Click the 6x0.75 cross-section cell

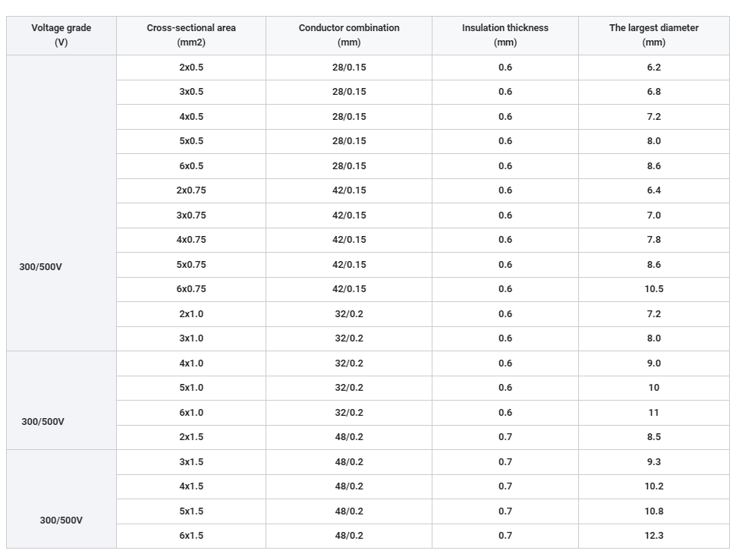click(191, 289)
